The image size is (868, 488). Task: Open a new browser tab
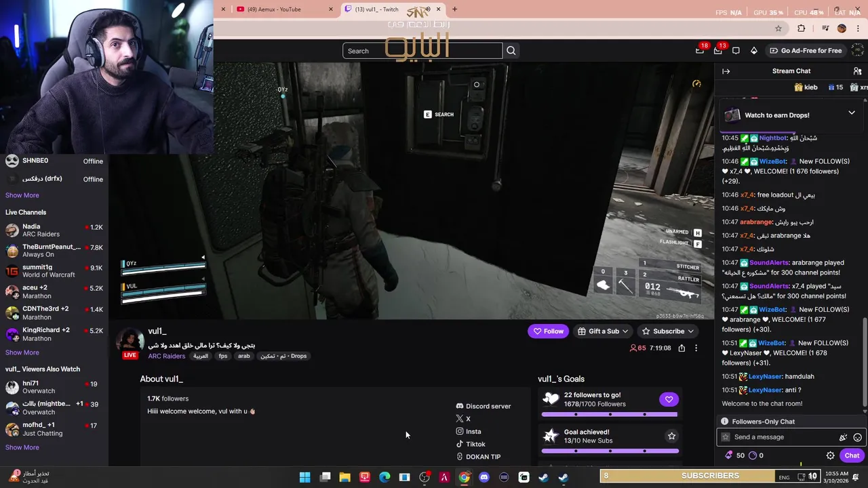[x=454, y=9]
